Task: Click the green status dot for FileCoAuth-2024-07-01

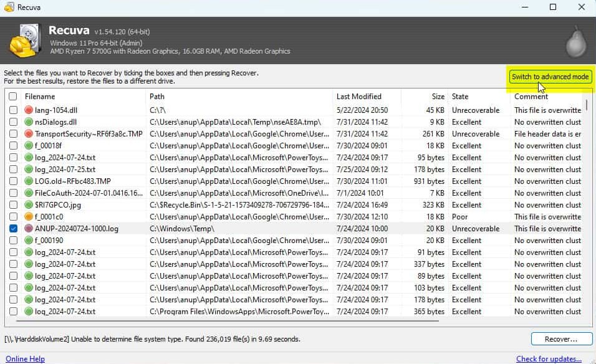Action: coord(29,193)
